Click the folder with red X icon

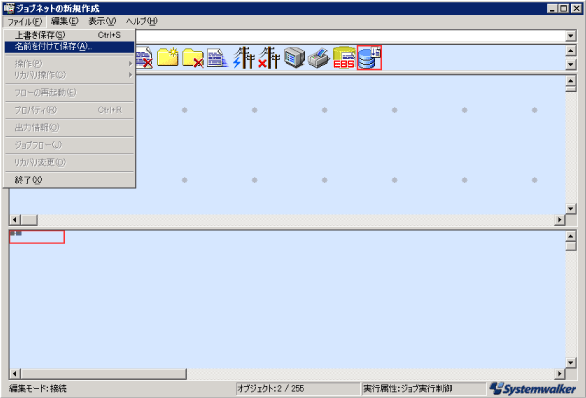point(193,58)
